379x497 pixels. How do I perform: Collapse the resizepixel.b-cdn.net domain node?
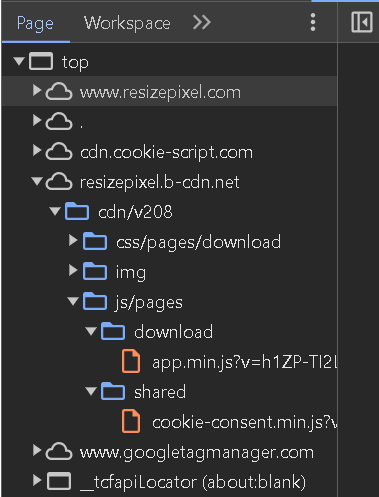(x=37, y=182)
